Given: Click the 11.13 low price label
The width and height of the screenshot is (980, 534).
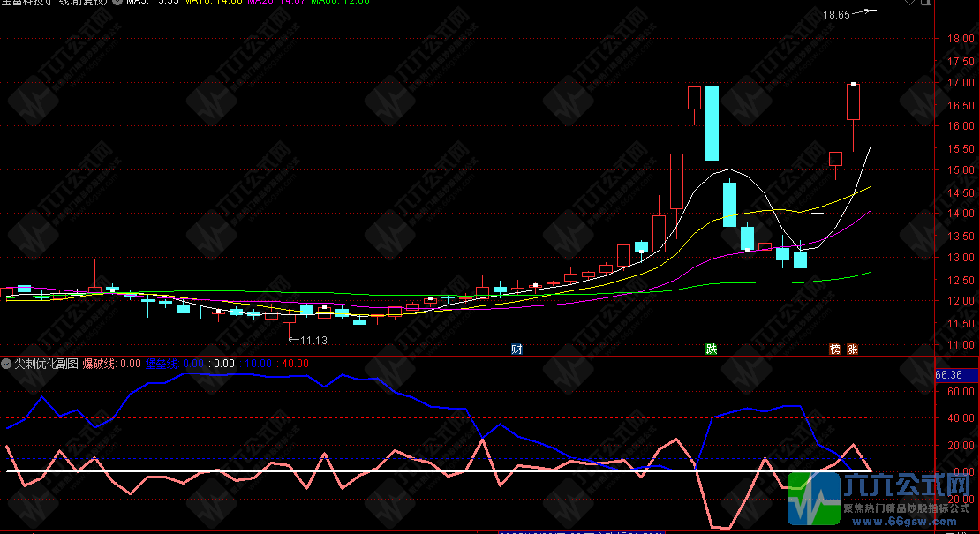Looking at the screenshot, I should click(313, 341).
